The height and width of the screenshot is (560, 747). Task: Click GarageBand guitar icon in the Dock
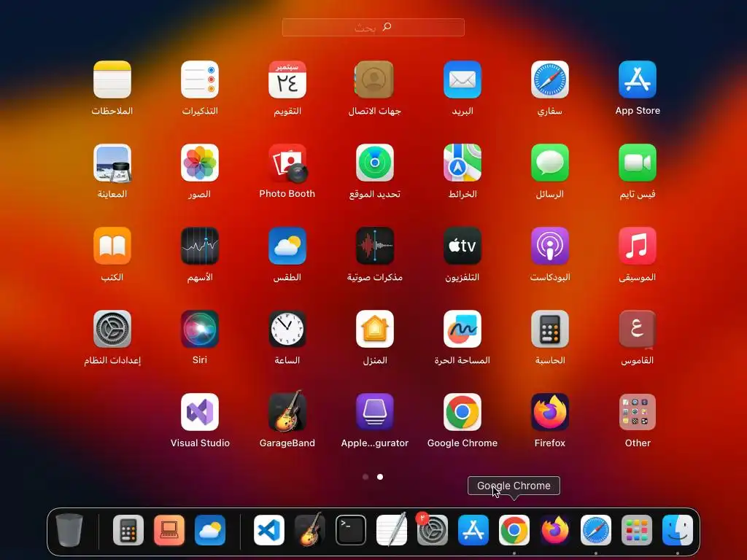[x=310, y=529]
